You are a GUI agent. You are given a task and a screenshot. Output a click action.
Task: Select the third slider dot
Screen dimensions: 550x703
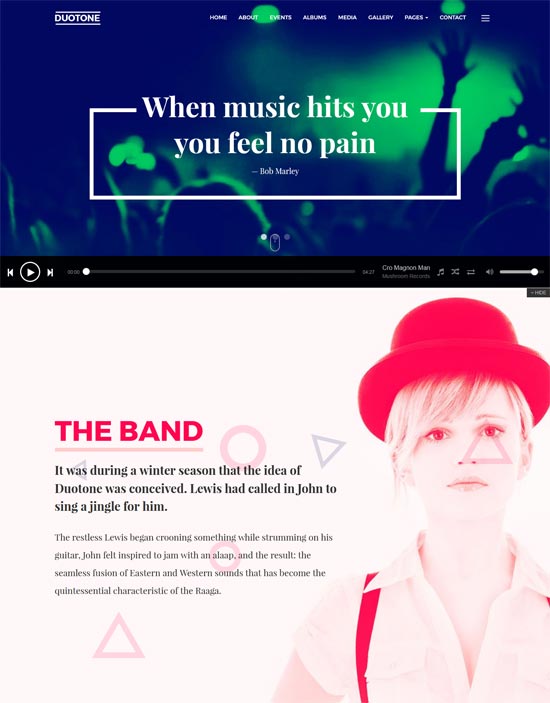click(x=287, y=237)
